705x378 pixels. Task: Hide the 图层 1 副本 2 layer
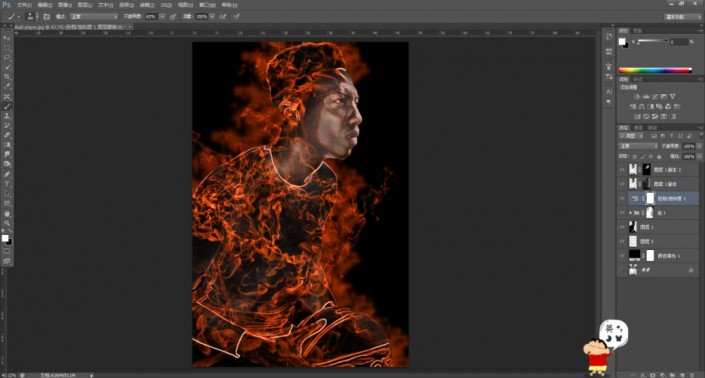tap(622, 169)
